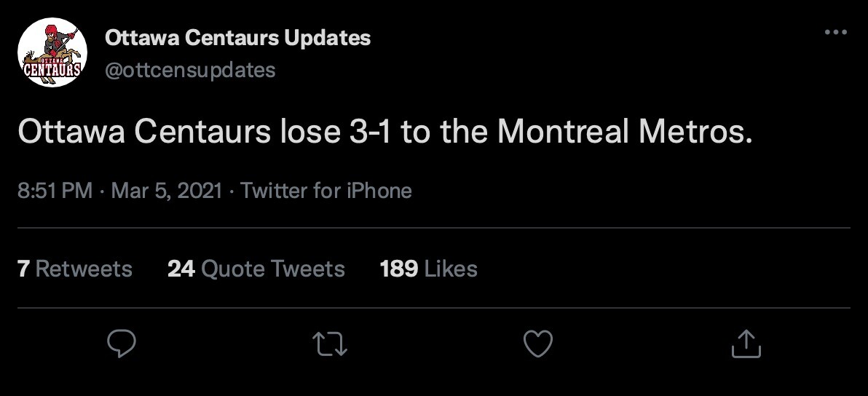Click the number 24 beside Quote Tweets
The height and width of the screenshot is (396, 868).
(x=181, y=269)
